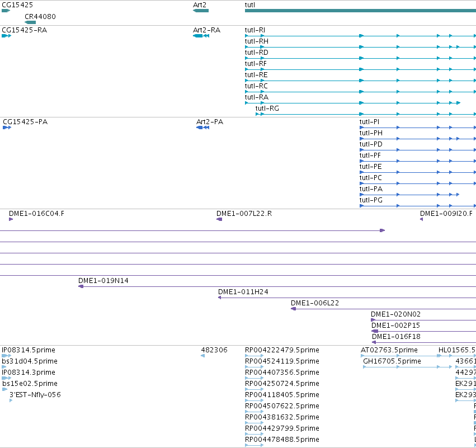Click EST RP004524119.5prime

coord(282,361)
